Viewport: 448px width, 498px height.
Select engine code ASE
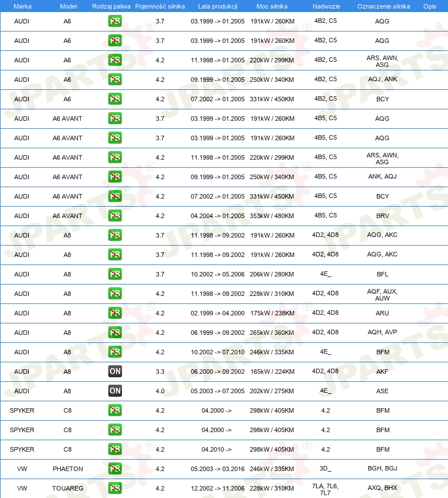click(382, 391)
